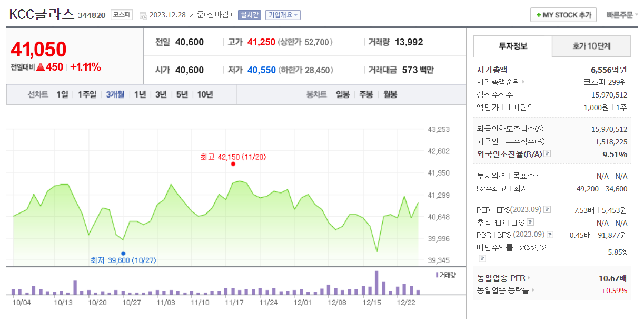Click the help icon next to 추정PER EPS
Image resolution: width=644 pixels, height=319 pixels.
pos(530,223)
